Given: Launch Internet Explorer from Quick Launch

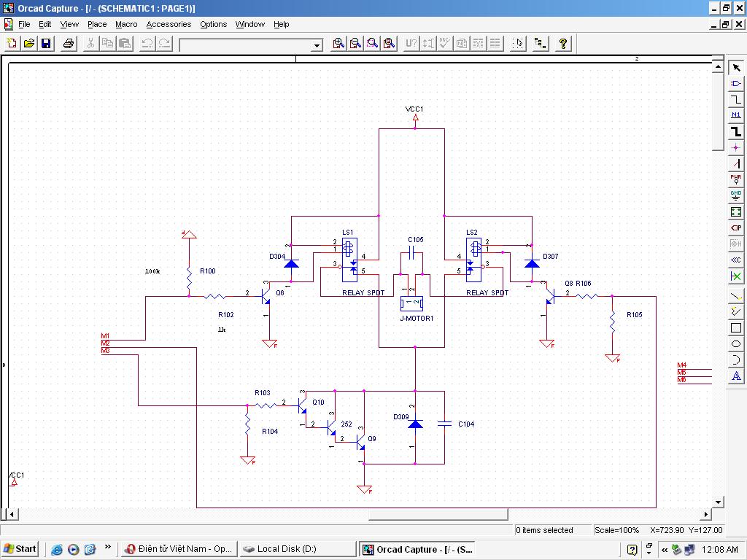Looking at the screenshot, I should click(x=57, y=550).
